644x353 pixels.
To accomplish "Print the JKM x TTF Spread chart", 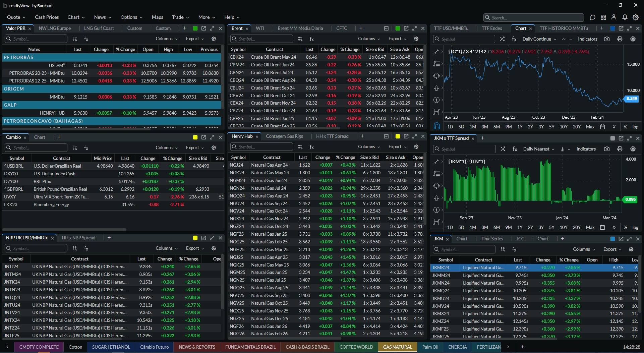I will tap(620, 149).
